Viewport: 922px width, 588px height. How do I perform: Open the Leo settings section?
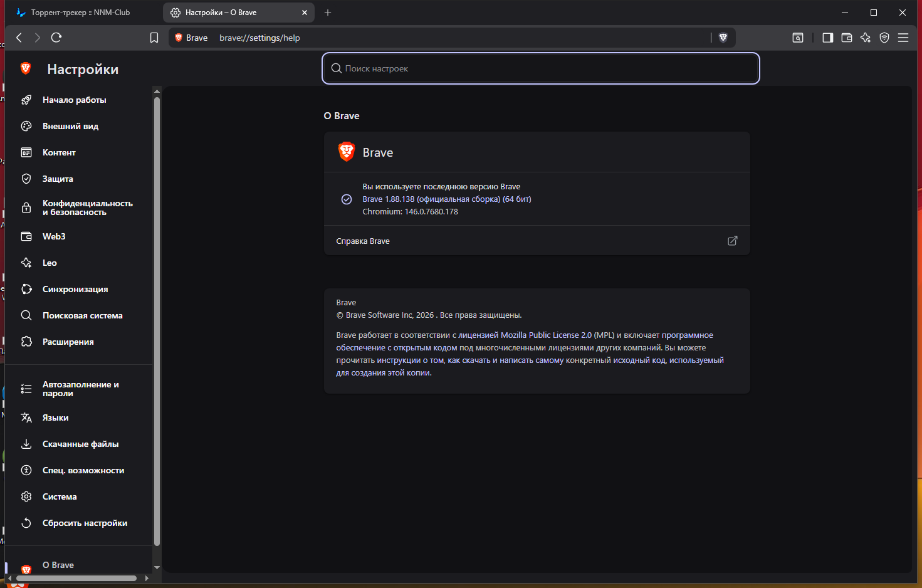tap(50, 263)
